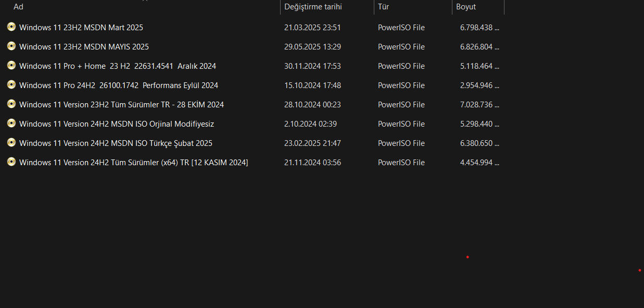Click the size value 4.454.994
This screenshot has width=644, height=308.
coord(479,163)
